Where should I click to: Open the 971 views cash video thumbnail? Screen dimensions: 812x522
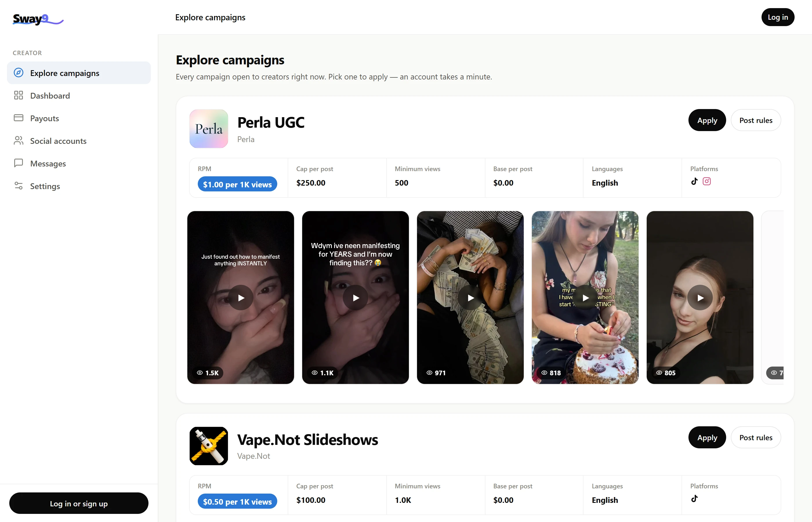(470, 298)
